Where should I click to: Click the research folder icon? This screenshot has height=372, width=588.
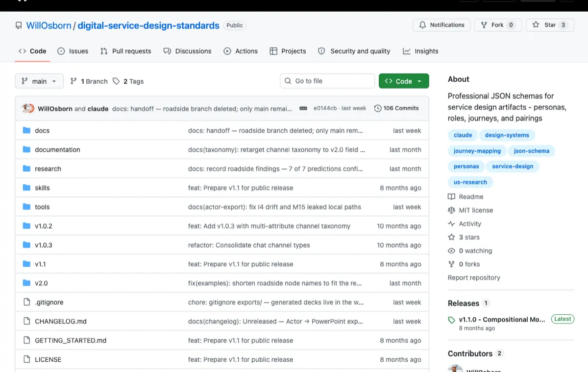(26, 169)
